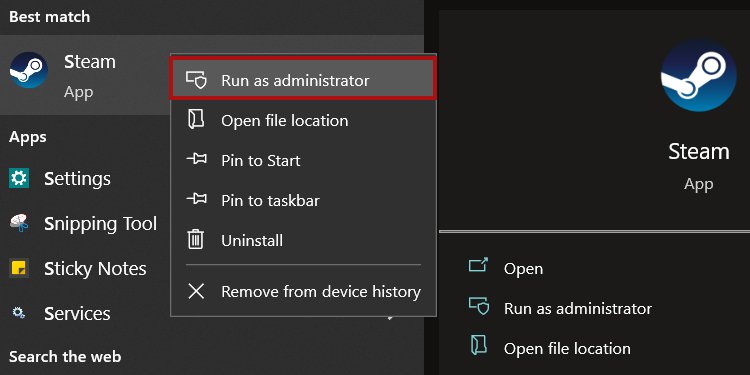Click the pin icon next to Pin to taskbar

pos(196,199)
